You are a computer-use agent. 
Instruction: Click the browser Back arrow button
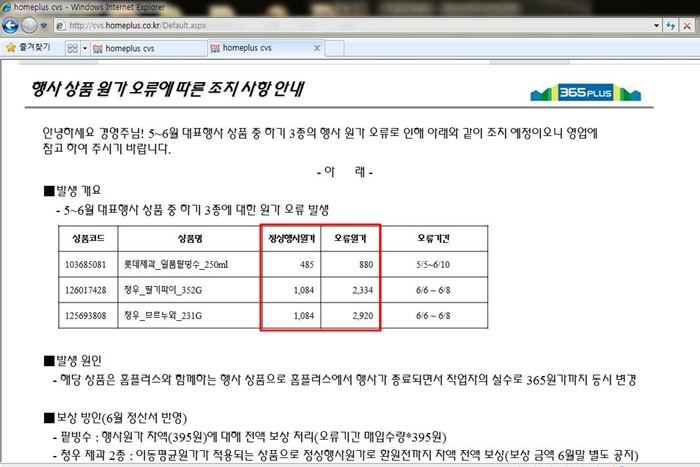click(10, 25)
